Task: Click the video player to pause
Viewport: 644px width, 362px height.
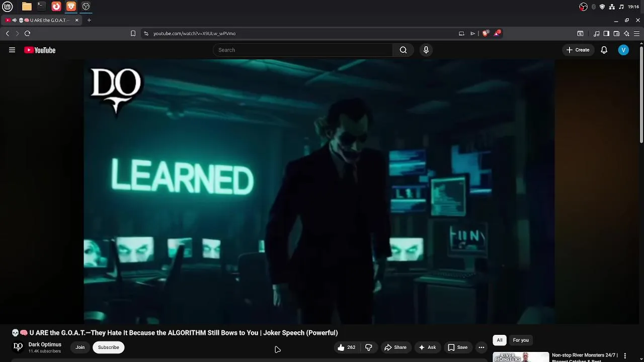Action: pyautogui.click(x=319, y=192)
